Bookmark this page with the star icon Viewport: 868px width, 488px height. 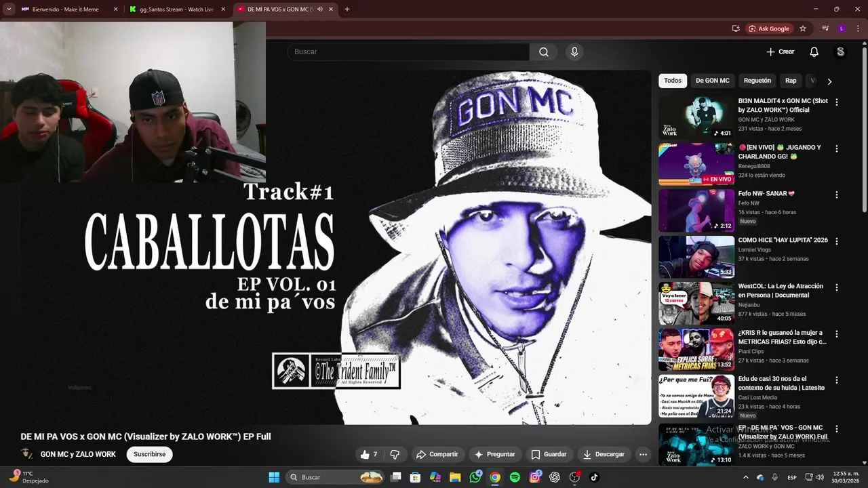(803, 28)
